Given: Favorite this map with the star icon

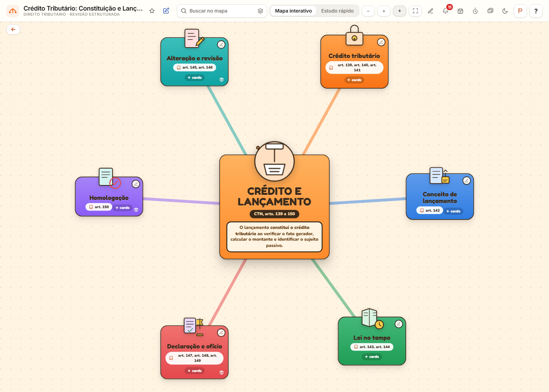Looking at the screenshot, I should 152,11.
